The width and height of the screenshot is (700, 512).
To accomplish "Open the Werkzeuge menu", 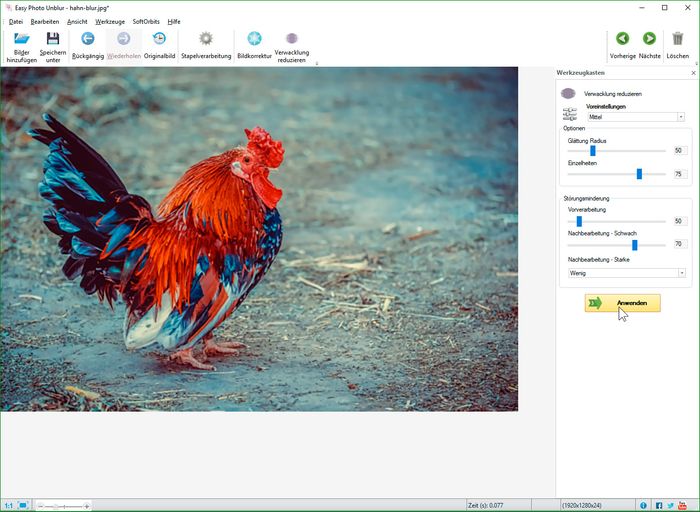I will click(x=110, y=21).
